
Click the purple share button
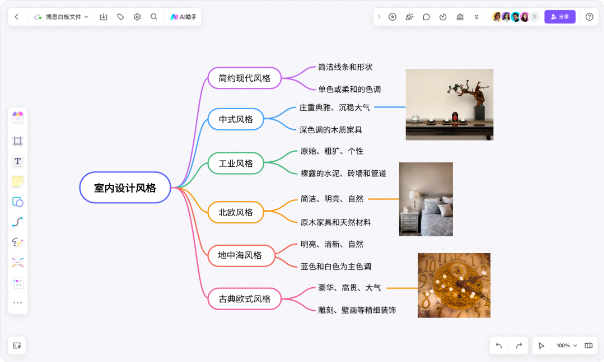[560, 17]
